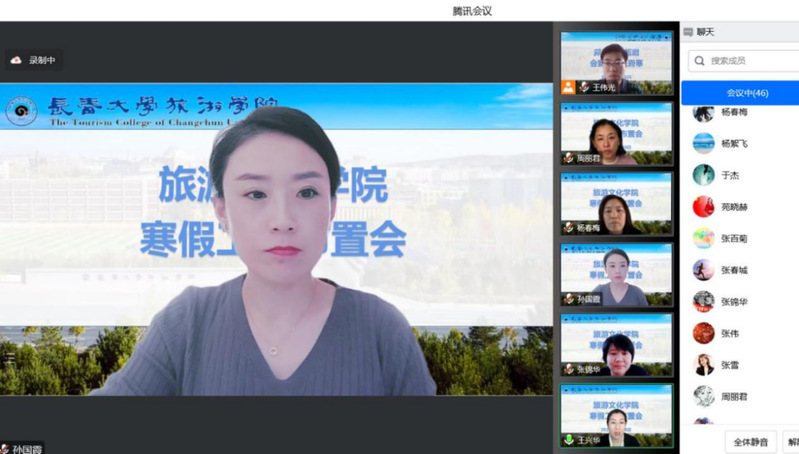The image size is (799, 454).
Task: Click 王兴华's green active microphone icon
Action: coord(568,440)
